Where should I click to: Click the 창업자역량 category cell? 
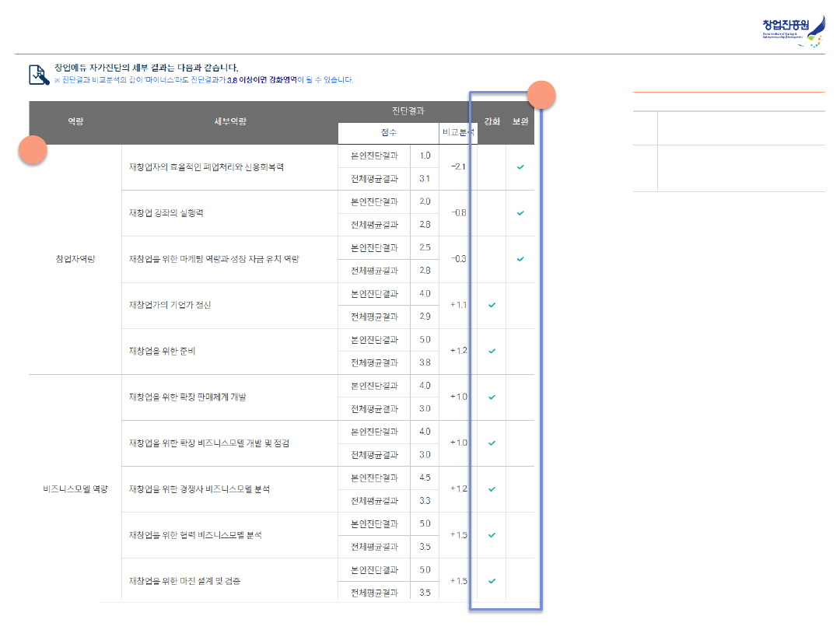pos(75,259)
